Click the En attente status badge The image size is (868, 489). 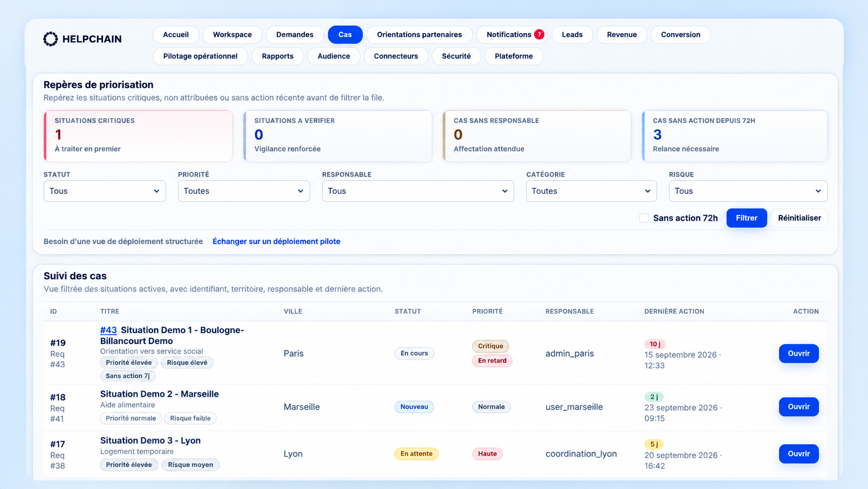coord(416,454)
